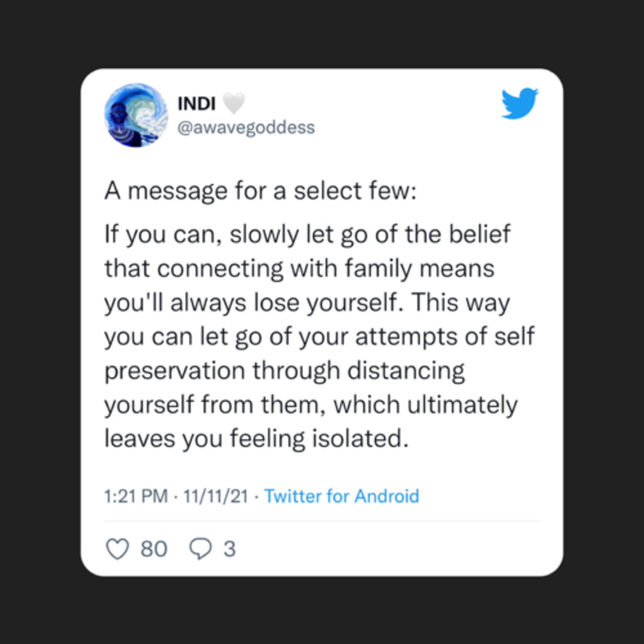
Task: Click the word "ultimately" in the tweet
Action: (462, 405)
